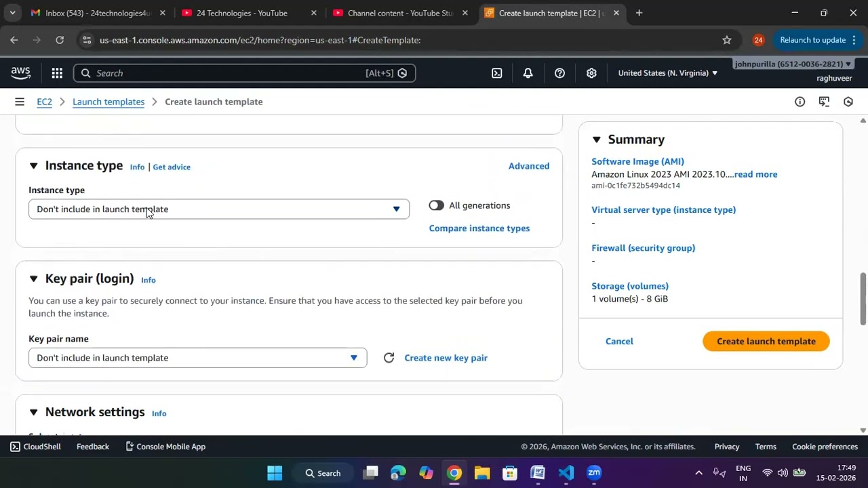This screenshot has height=488, width=868.
Task: Open Info link next to Key pair (login)
Action: point(149,280)
